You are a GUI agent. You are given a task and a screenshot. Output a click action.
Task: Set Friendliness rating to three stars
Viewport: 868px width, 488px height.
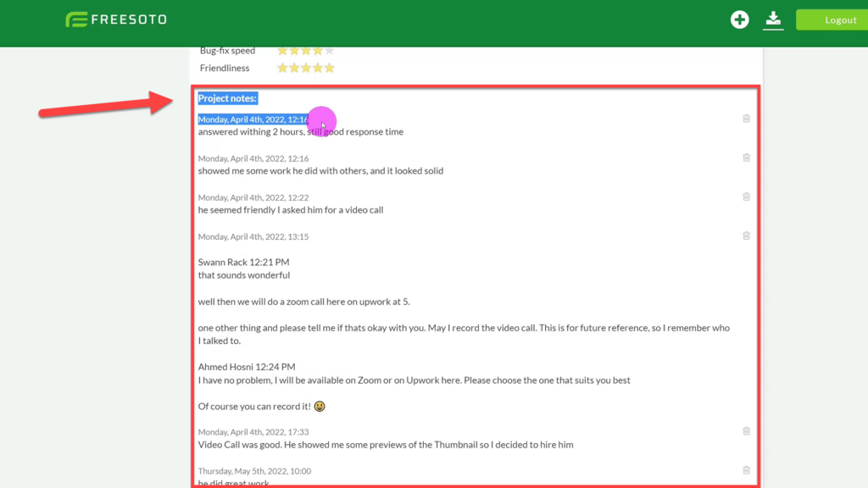pos(306,68)
